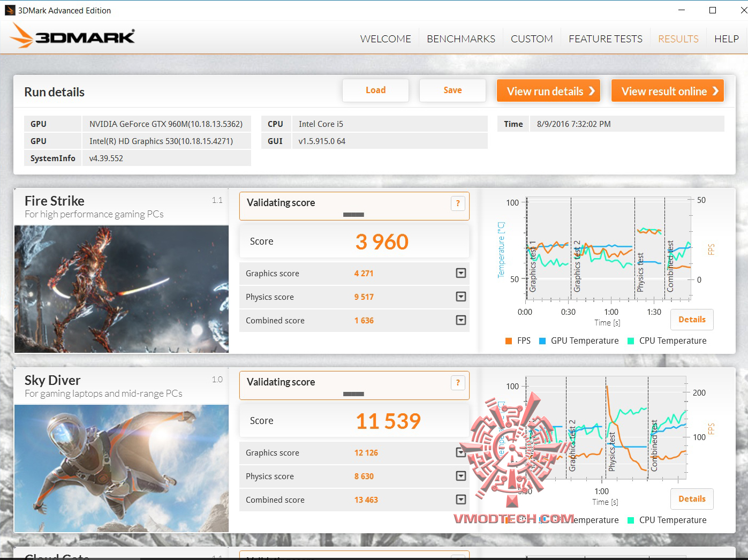This screenshot has width=748, height=560.
Task: Click the Combined score value 1 636
Action: tap(364, 321)
